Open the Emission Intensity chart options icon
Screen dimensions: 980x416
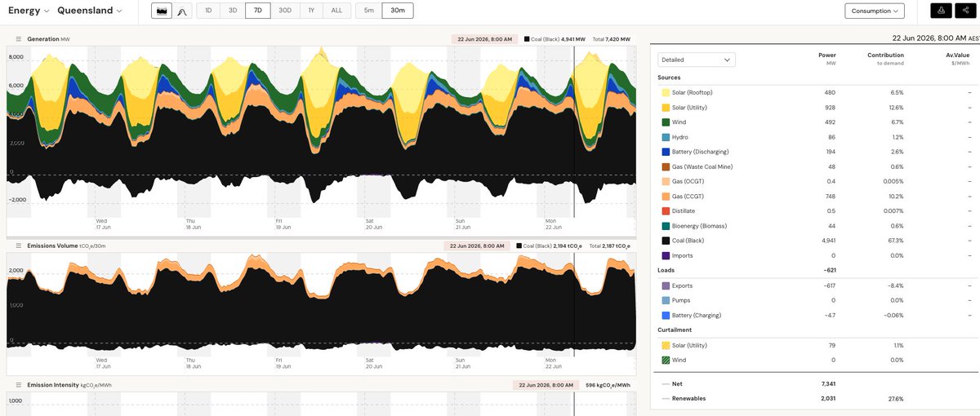tap(18, 385)
